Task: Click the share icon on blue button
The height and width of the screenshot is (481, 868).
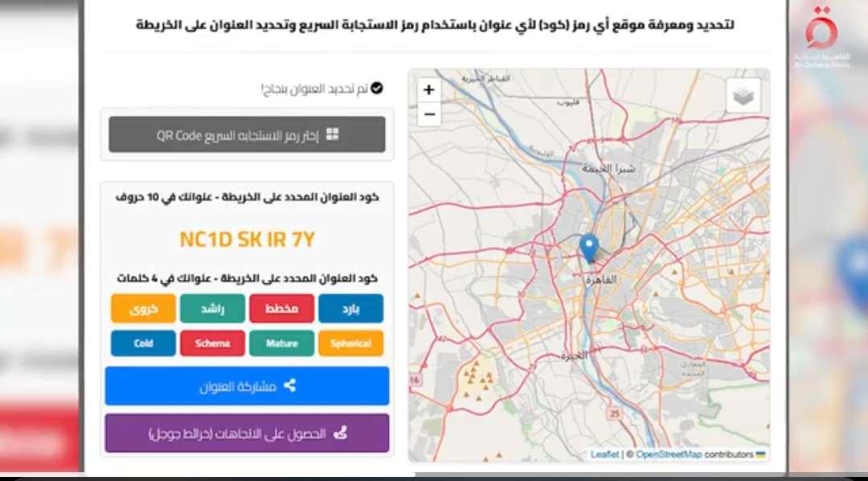Action: (x=289, y=385)
